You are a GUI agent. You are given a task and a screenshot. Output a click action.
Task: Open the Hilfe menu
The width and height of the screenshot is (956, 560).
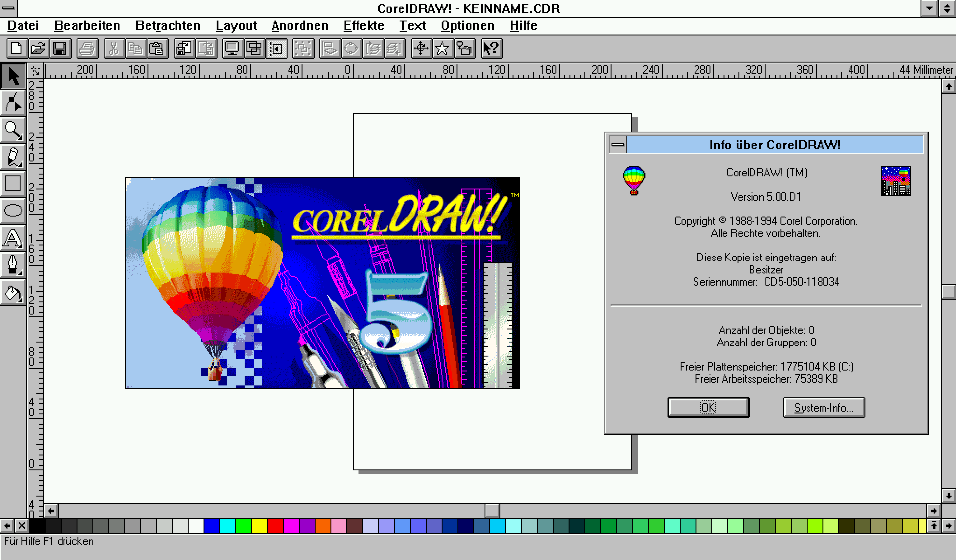click(524, 26)
